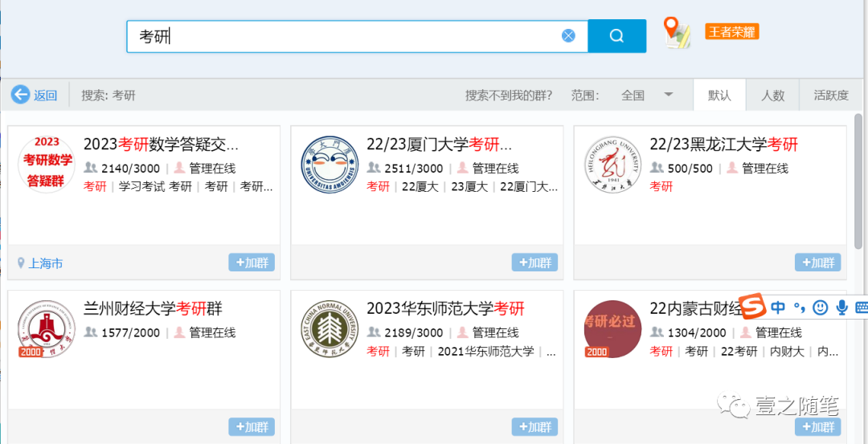The image size is (868, 444).
Task: Open the 黑龙江大学 group avatar
Action: coord(612,165)
